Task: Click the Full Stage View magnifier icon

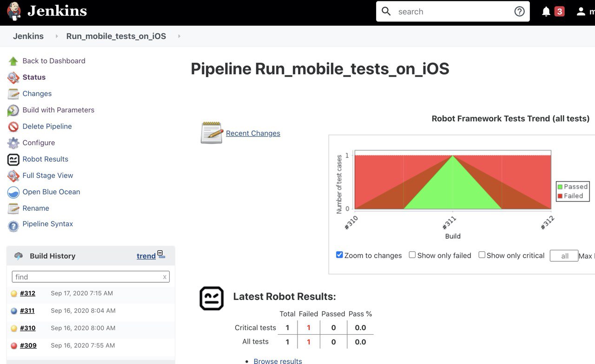Action: pyautogui.click(x=13, y=176)
